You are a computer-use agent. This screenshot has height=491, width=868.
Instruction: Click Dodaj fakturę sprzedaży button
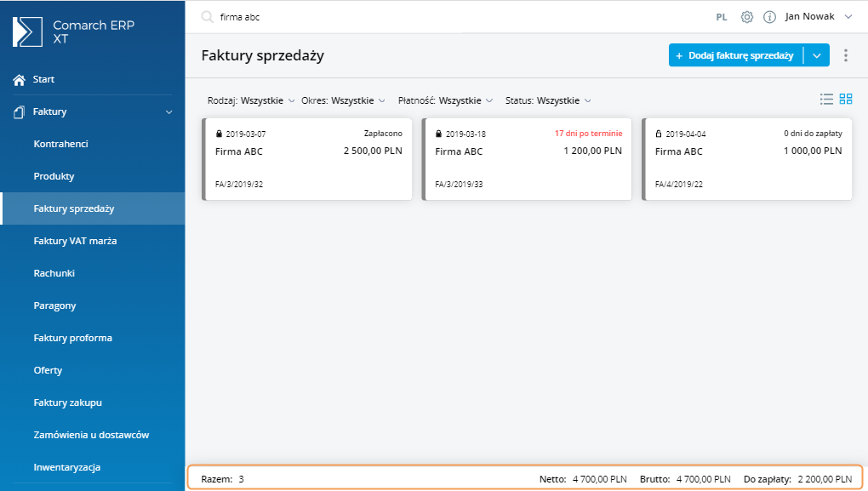tap(734, 55)
